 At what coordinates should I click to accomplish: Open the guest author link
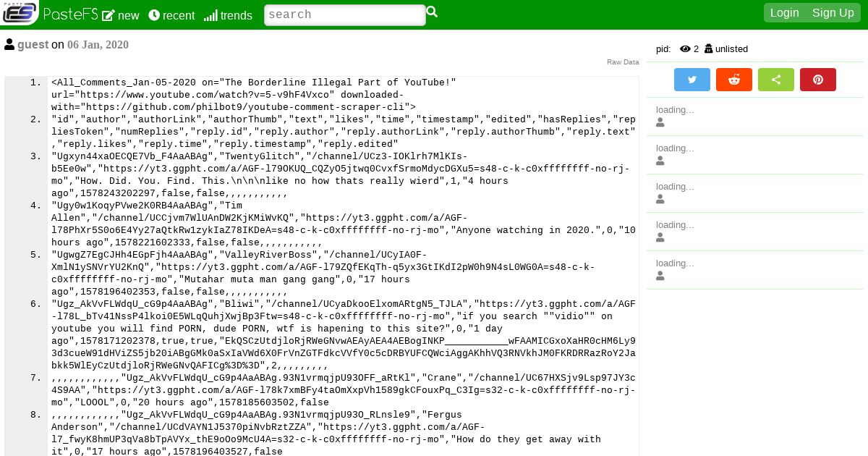coord(33,45)
